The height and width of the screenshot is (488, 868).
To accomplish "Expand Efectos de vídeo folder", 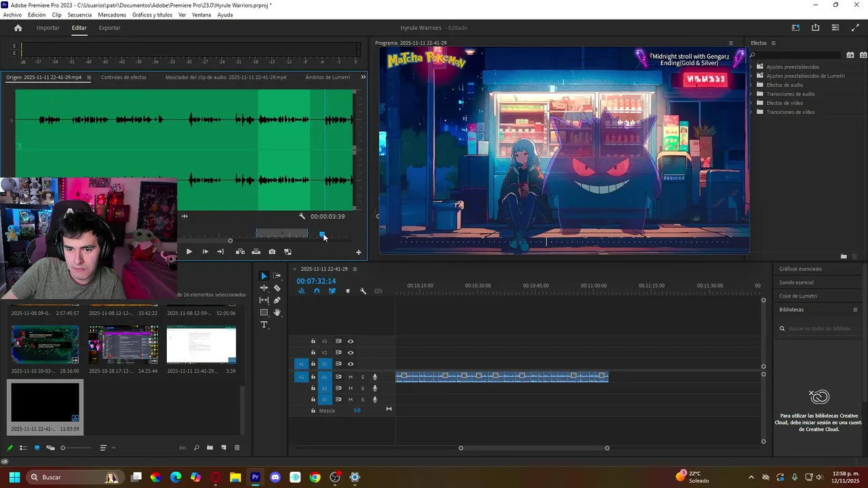I will point(751,103).
